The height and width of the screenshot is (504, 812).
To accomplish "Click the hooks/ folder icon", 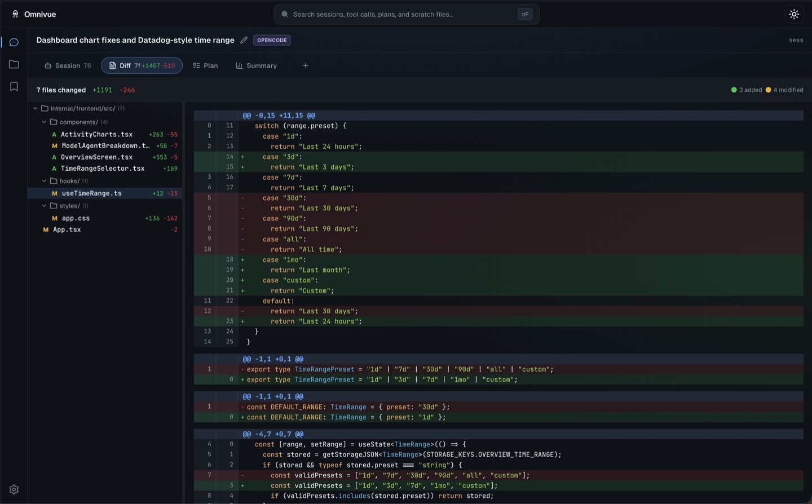I will click(x=54, y=181).
